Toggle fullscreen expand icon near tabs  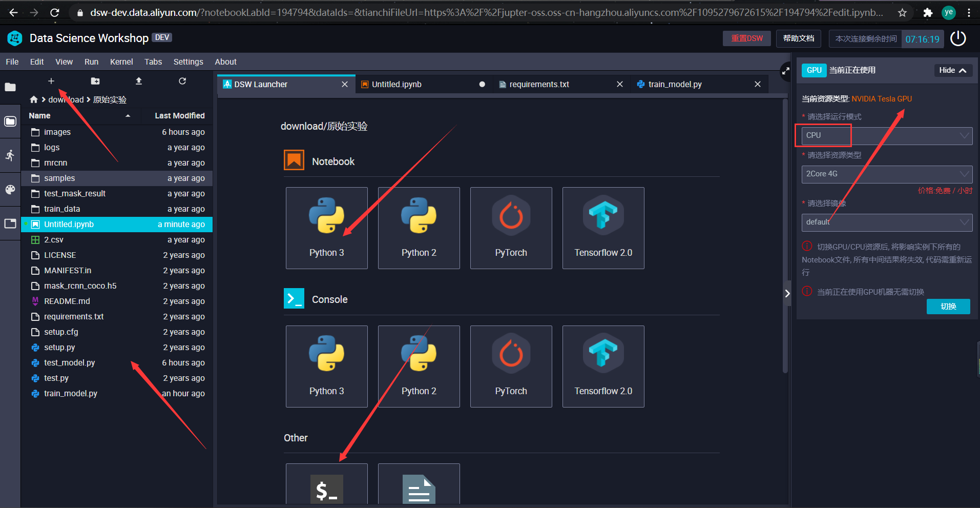tap(785, 71)
